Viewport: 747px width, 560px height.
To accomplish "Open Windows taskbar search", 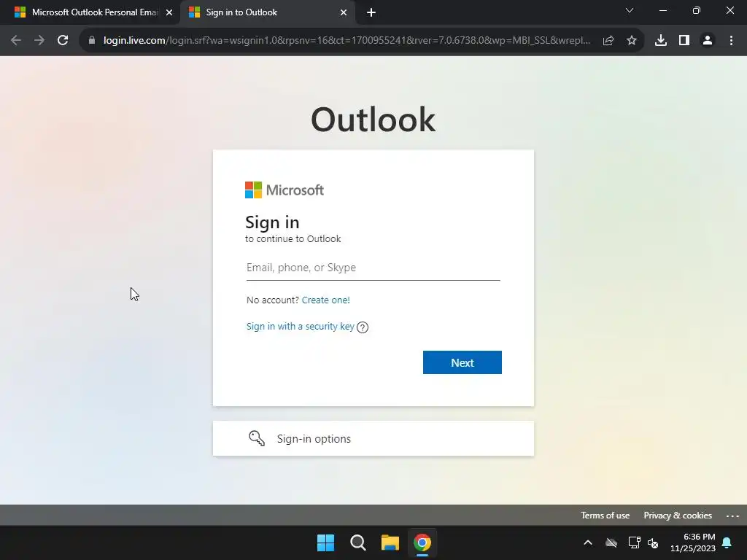I will pyautogui.click(x=357, y=542).
